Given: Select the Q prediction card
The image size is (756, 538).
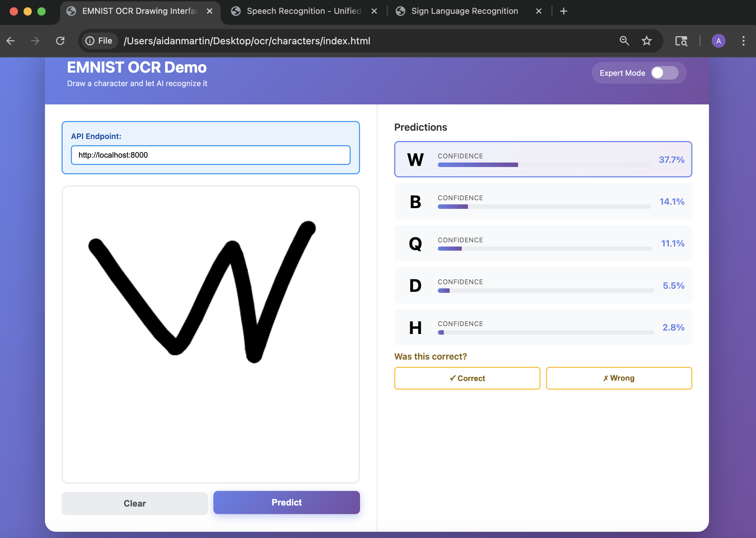Looking at the screenshot, I should click(x=543, y=243).
